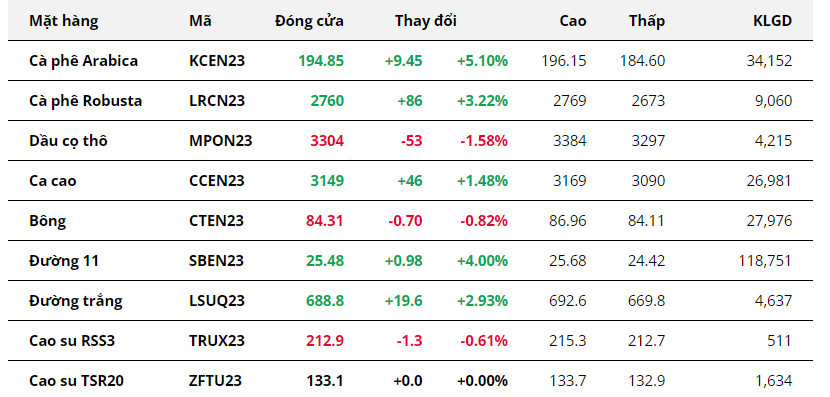Click the MPON23 contract code

click(221, 141)
